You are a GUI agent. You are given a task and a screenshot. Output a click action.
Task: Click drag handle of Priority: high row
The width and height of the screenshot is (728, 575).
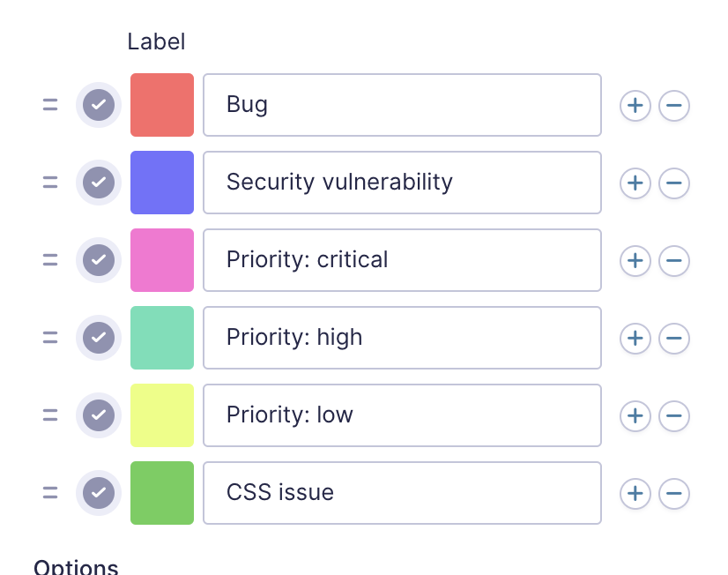coord(50,338)
